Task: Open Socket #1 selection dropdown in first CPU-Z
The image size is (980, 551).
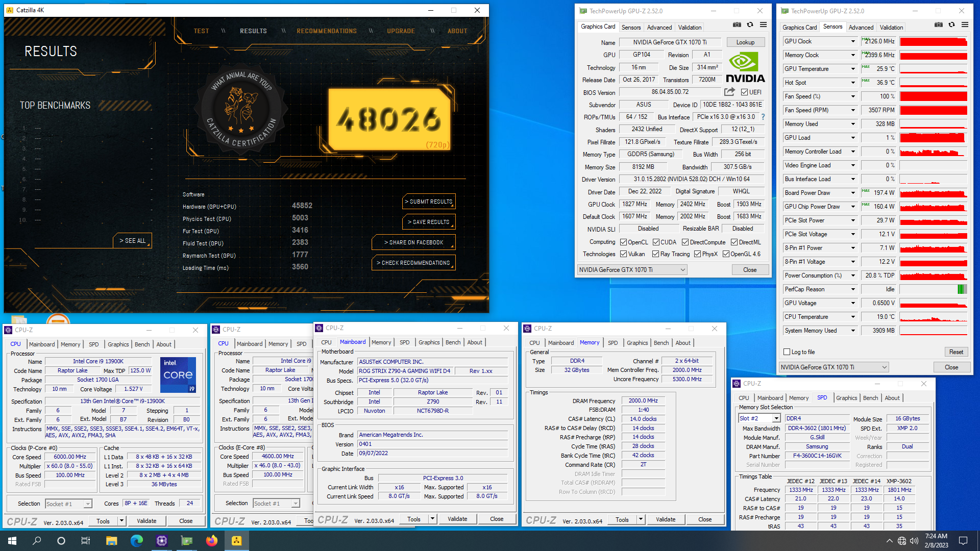Action: (68, 504)
